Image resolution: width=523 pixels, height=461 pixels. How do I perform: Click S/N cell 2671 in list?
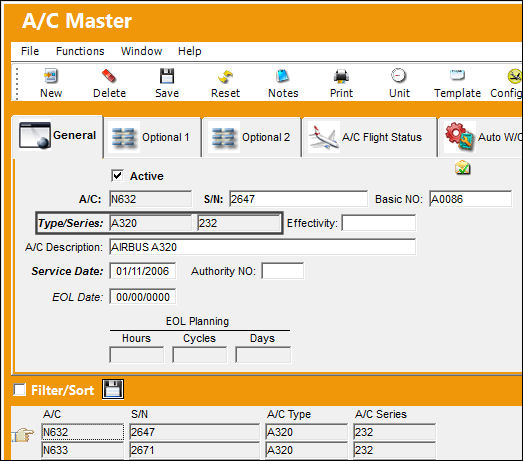click(194, 450)
